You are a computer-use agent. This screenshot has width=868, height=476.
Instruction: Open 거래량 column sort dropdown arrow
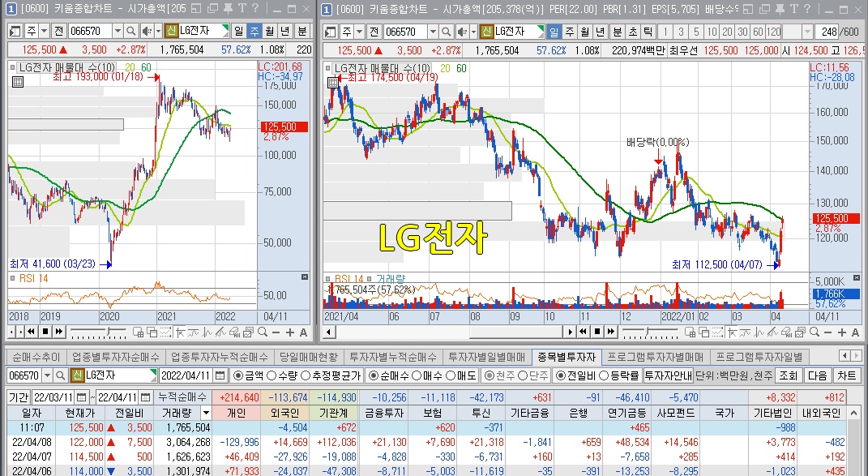(x=206, y=413)
